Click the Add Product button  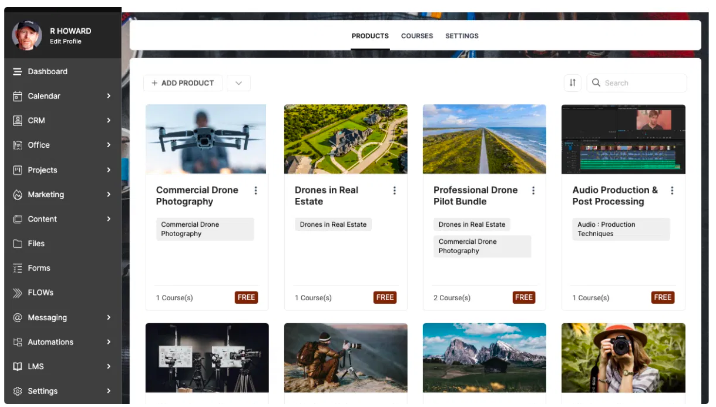click(183, 83)
